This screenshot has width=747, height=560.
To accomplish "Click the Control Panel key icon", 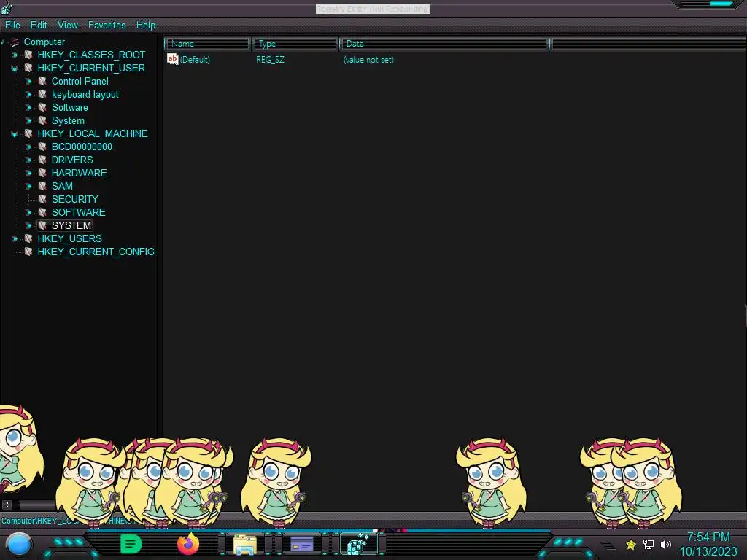I will pos(42,81).
